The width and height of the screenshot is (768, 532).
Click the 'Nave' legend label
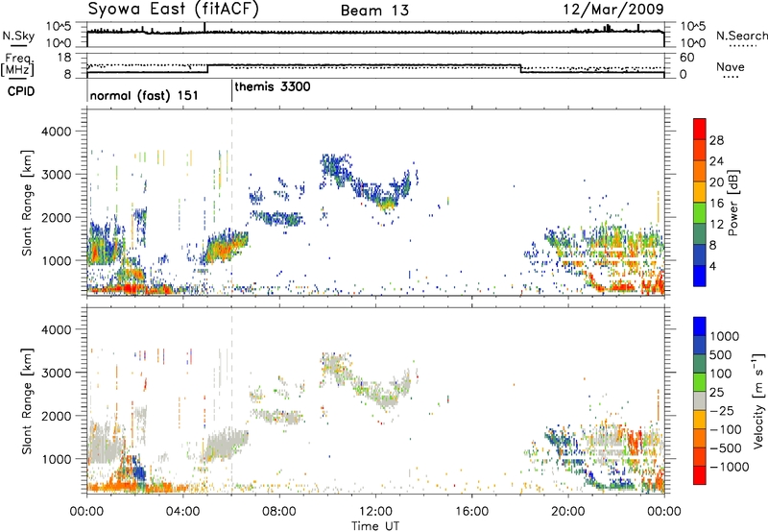click(x=731, y=66)
